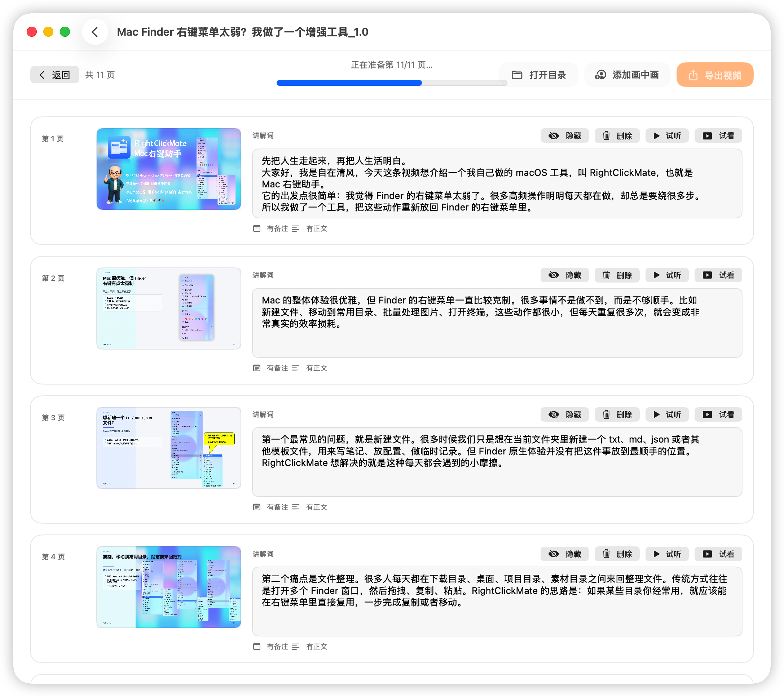This screenshot has height=697, width=784.
Task: Hide page 4 with 隐藏
Action: tap(565, 554)
